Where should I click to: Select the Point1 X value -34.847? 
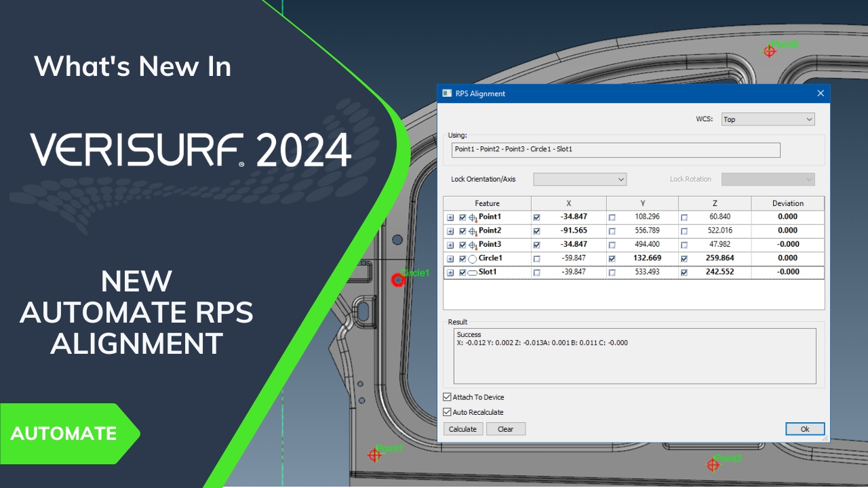point(574,217)
